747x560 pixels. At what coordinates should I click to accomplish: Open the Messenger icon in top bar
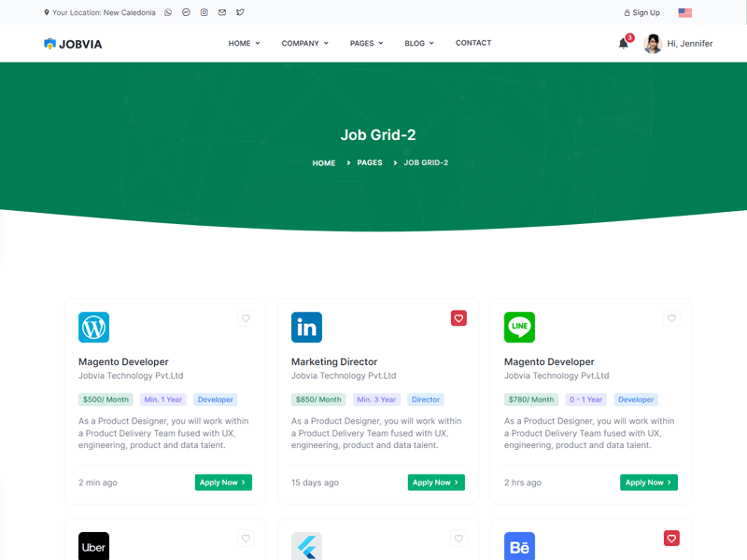[186, 12]
